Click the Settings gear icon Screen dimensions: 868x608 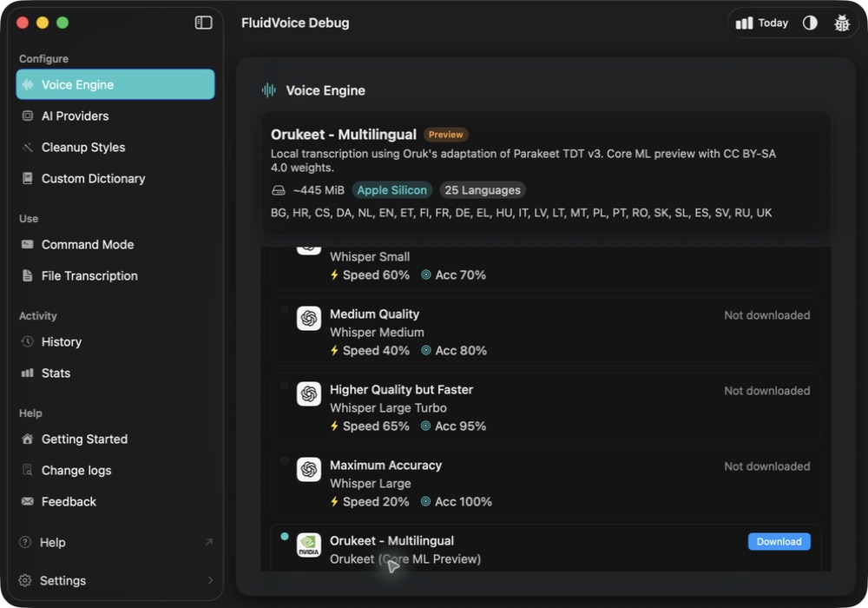pyautogui.click(x=25, y=580)
